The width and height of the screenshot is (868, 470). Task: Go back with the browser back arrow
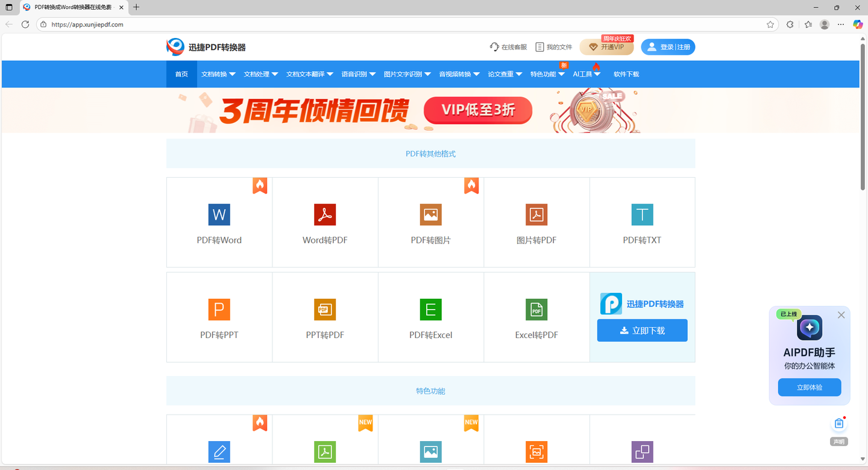9,24
